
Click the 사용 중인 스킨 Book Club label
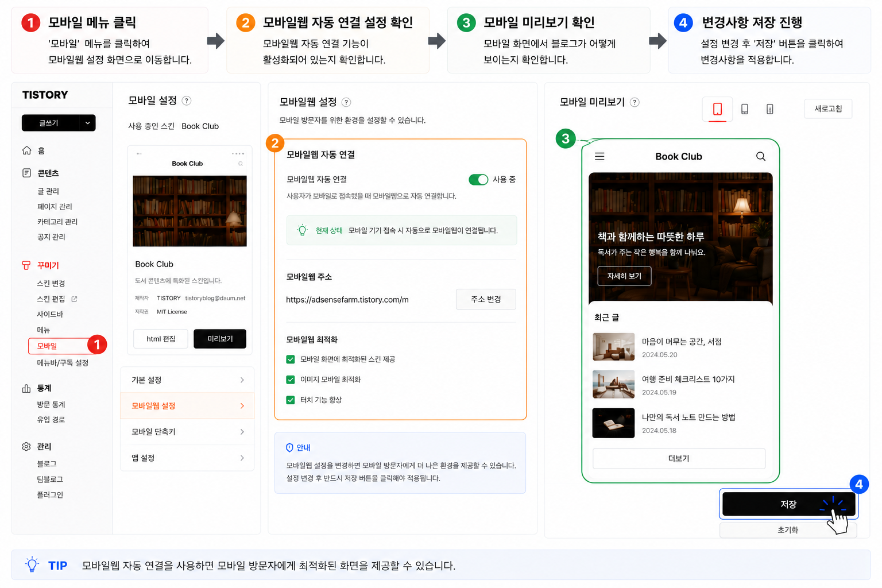173,126
